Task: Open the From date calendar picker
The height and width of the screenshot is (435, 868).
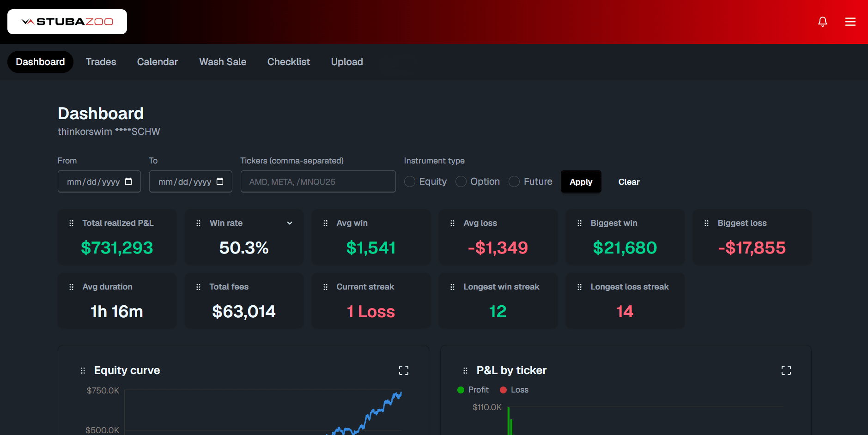Action: [128, 181]
